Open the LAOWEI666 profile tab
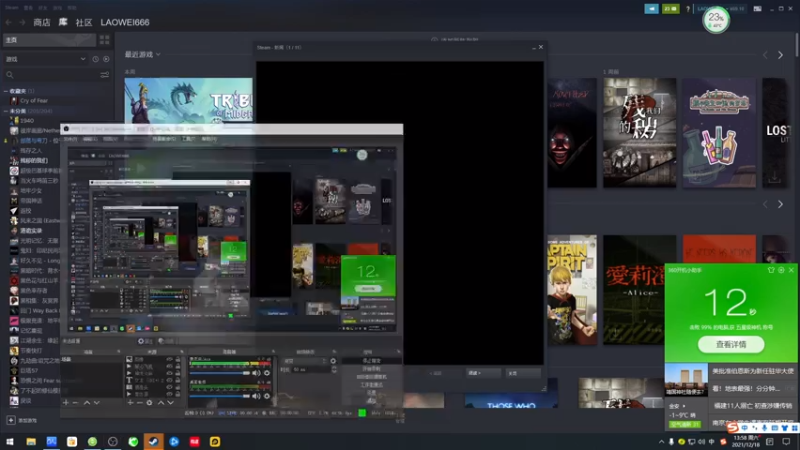 (x=125, y=22)
